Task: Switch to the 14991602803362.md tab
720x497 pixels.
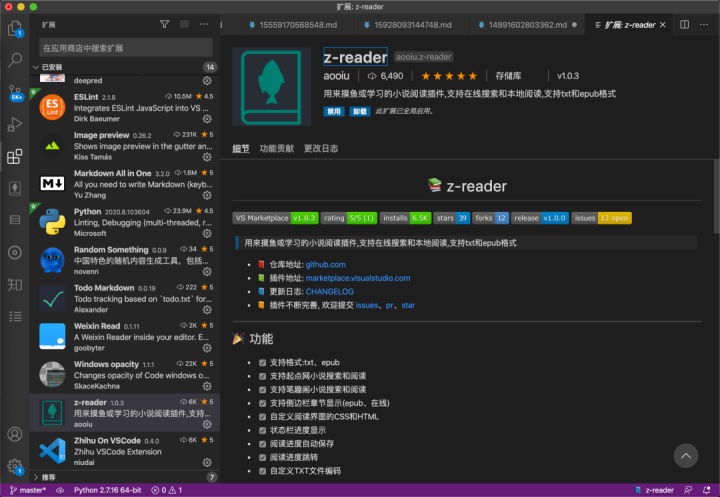Action: (x=527, y=25)
